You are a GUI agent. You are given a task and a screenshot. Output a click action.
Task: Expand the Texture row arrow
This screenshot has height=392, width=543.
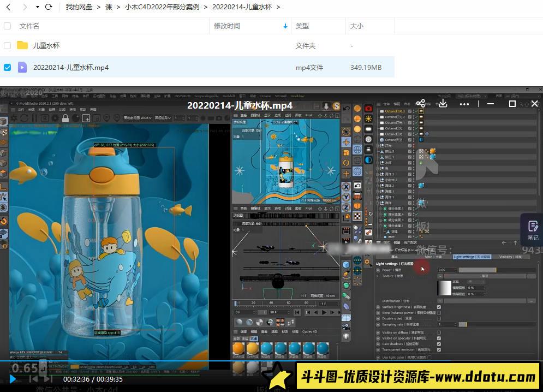[x=378, y=276]
